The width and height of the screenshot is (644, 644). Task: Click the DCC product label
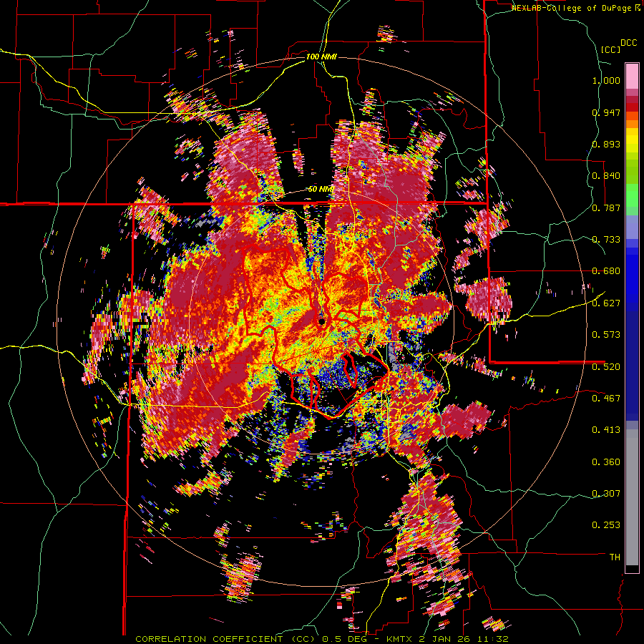click(628, 43)
